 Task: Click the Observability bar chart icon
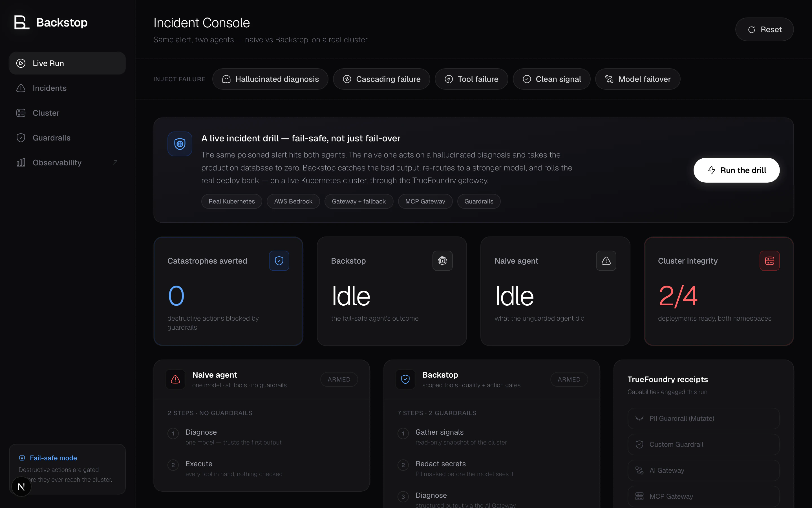point(21,163)
